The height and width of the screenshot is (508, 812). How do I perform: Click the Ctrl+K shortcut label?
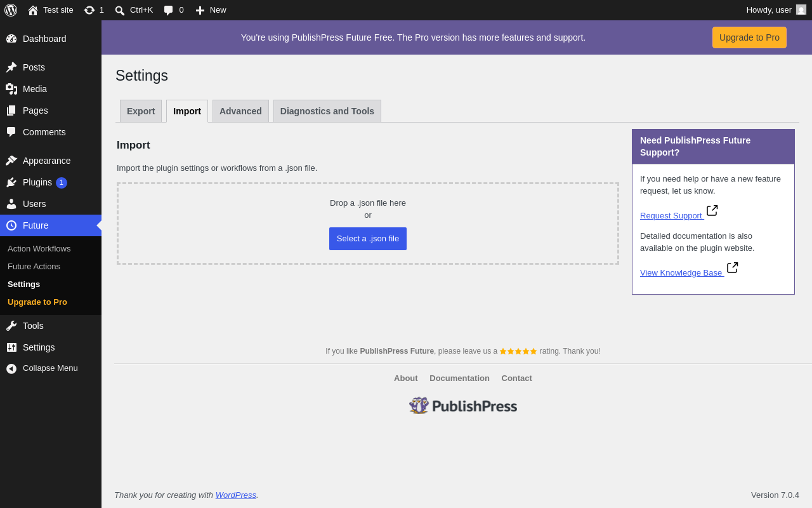click(x=141, y=10)
